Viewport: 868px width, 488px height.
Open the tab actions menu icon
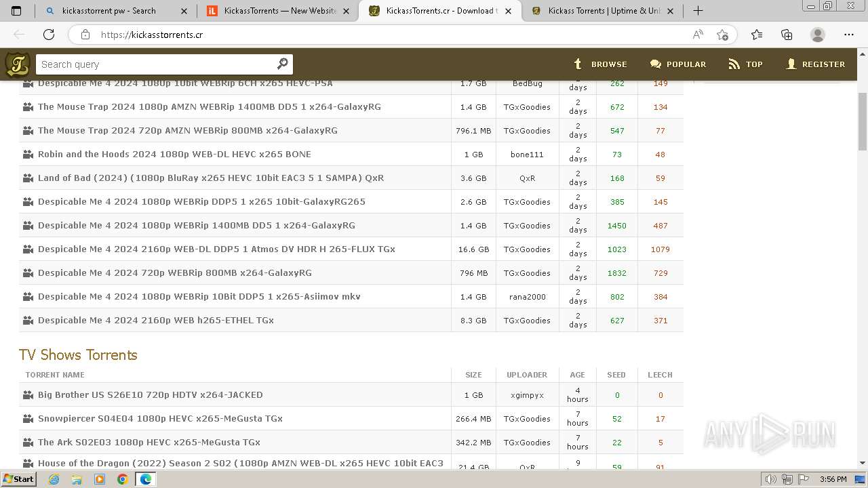16,11
